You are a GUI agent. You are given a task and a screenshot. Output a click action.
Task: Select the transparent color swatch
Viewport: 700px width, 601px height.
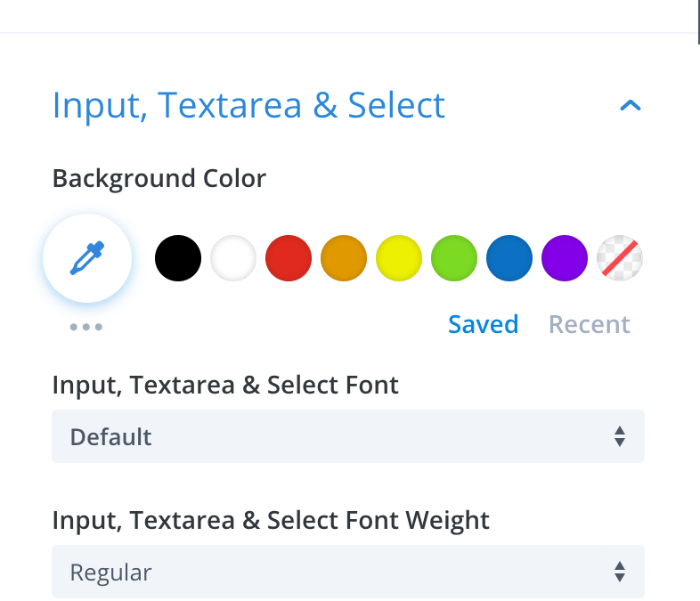tap(620, 258)
